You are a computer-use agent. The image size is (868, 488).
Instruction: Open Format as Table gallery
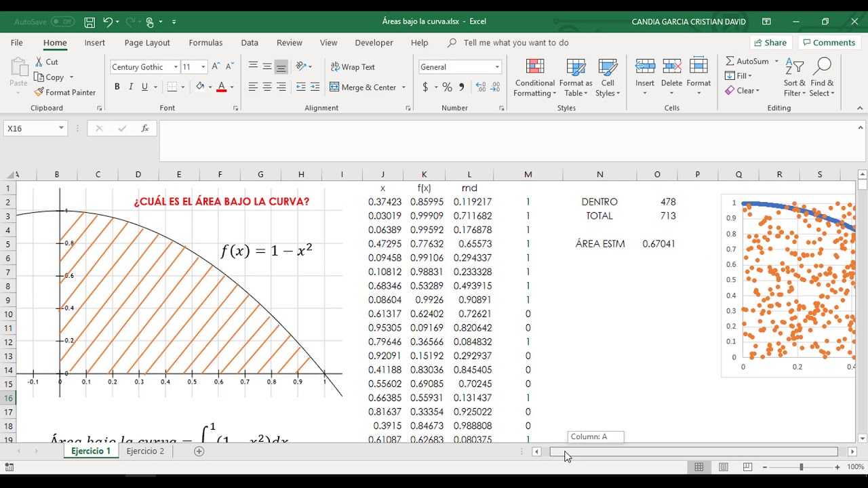point(576,78)
